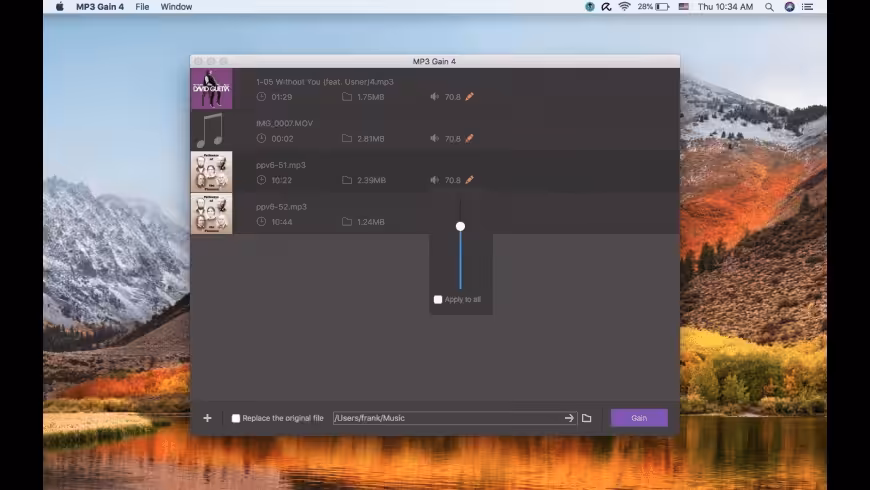Screen dimensions: 870x490
Task: Click folder size icon in ppv6-51.mp3 row
Action: [347, 180]
